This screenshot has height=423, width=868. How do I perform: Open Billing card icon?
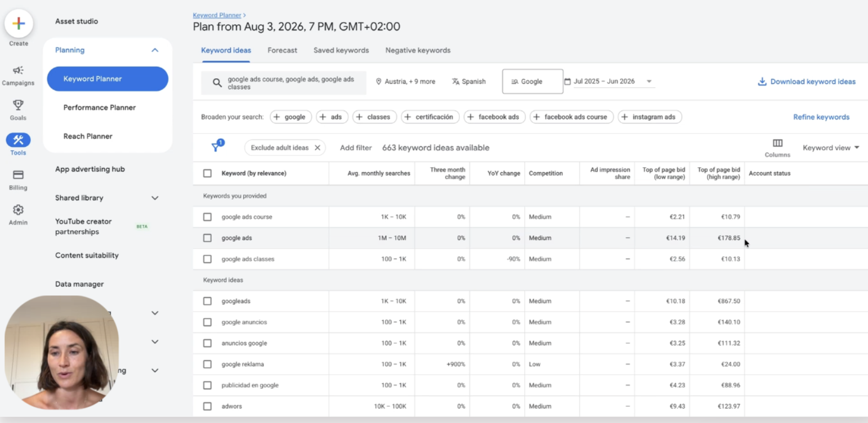tap(18, 175)
